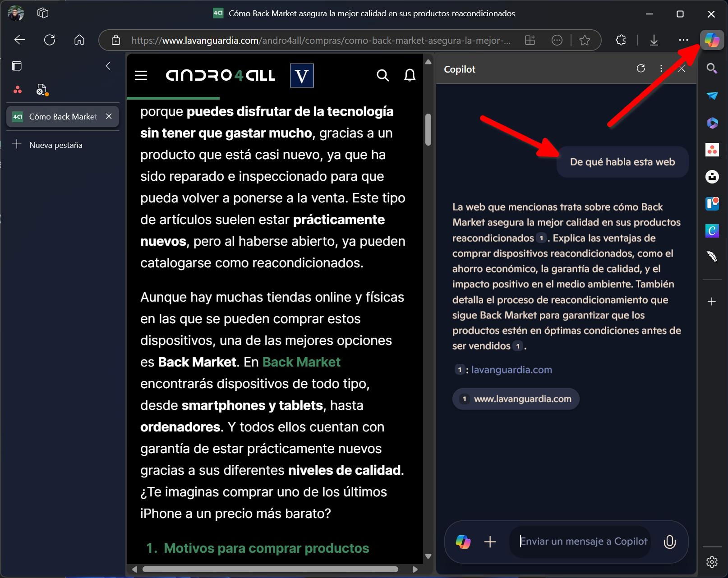Open Motivos para comprar productos heading link
This screenshot has height=578, width=728.
point(266,548)
